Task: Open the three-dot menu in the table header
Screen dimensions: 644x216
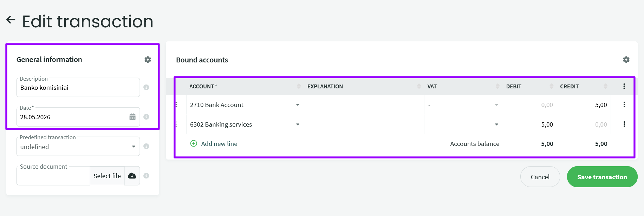Action: click(624, 86)
